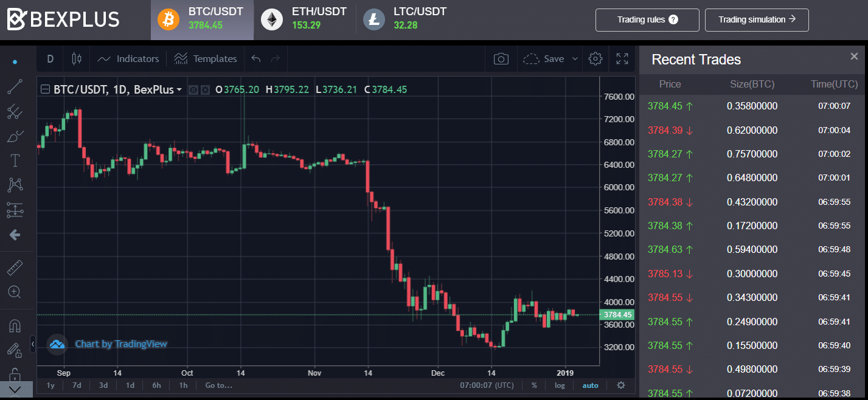Select the long position prediction tool

(15, 210)
